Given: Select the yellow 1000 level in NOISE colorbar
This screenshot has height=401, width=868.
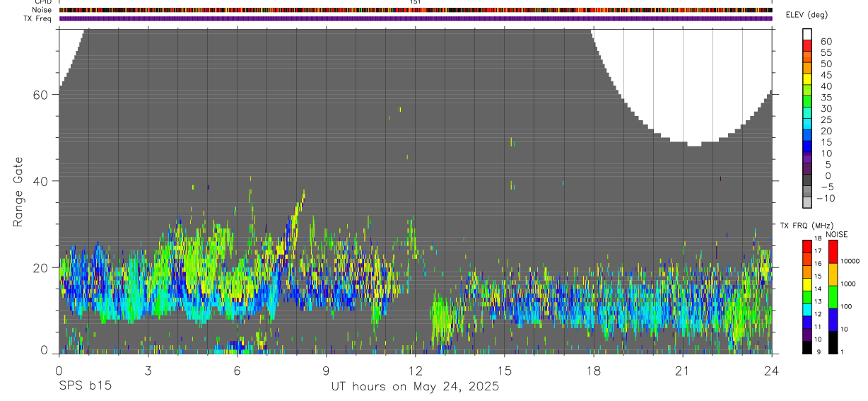Looking at the screenshot, I should 833,274.
